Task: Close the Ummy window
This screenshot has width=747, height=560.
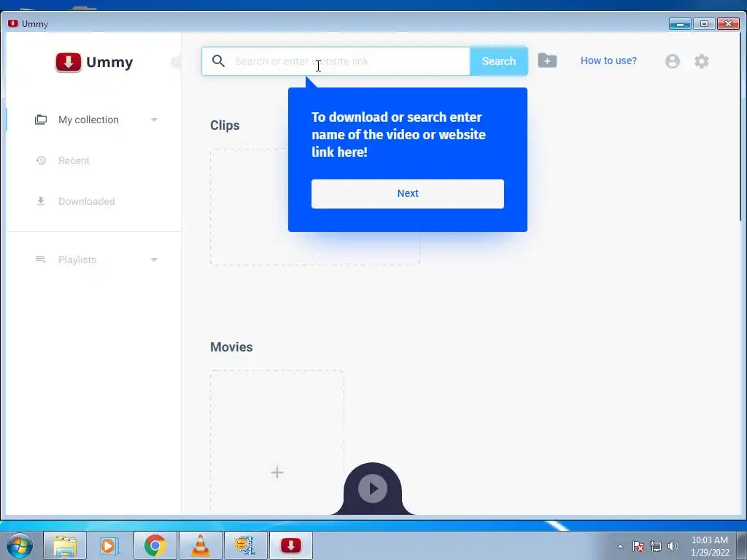Action: (x=728, y=23)
